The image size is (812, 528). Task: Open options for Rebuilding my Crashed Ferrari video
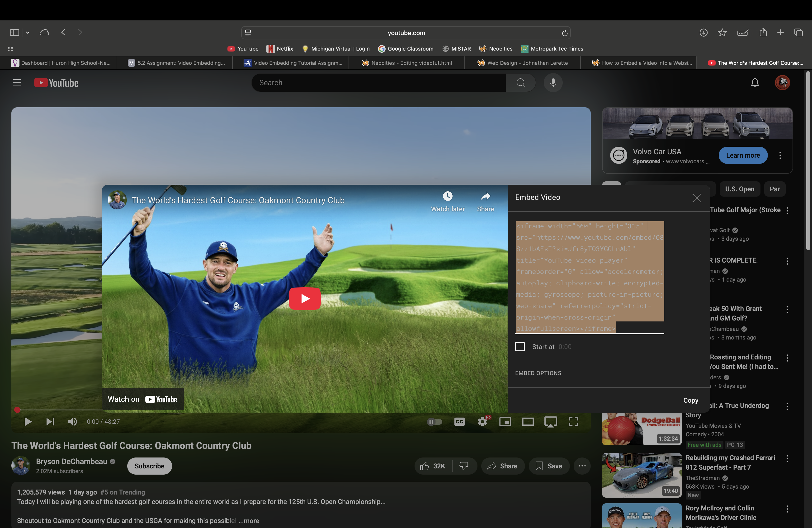click(x=787, y=458)
